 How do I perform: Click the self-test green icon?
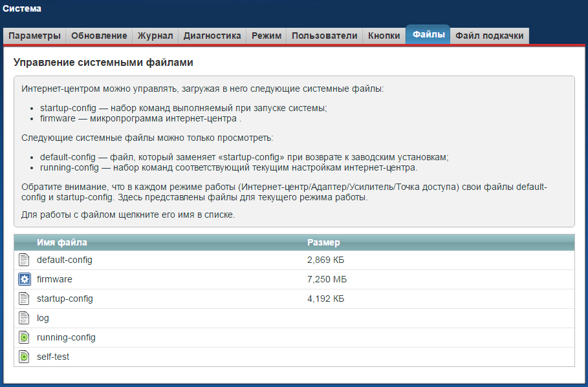[25, 357]
